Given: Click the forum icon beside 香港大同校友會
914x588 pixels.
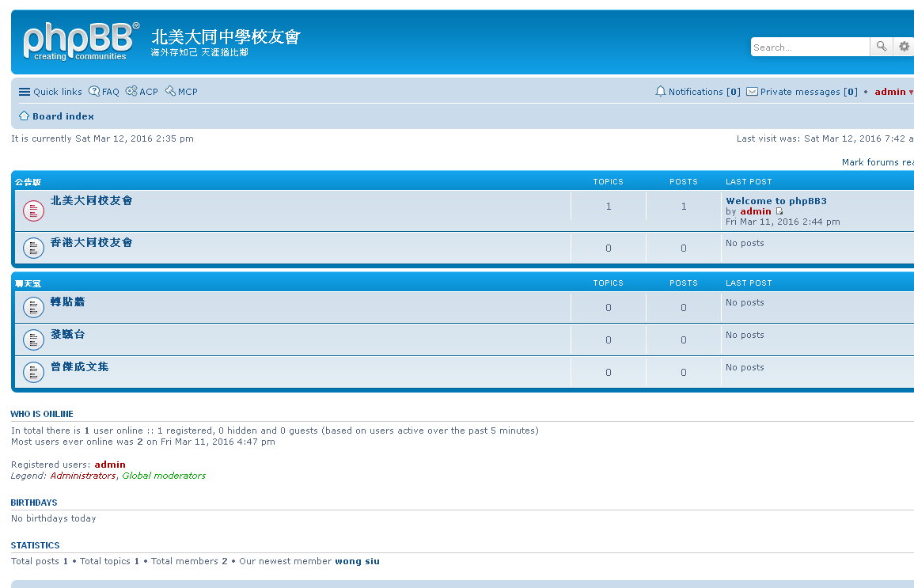Looking at the screenshot, I should click(33, 248).
